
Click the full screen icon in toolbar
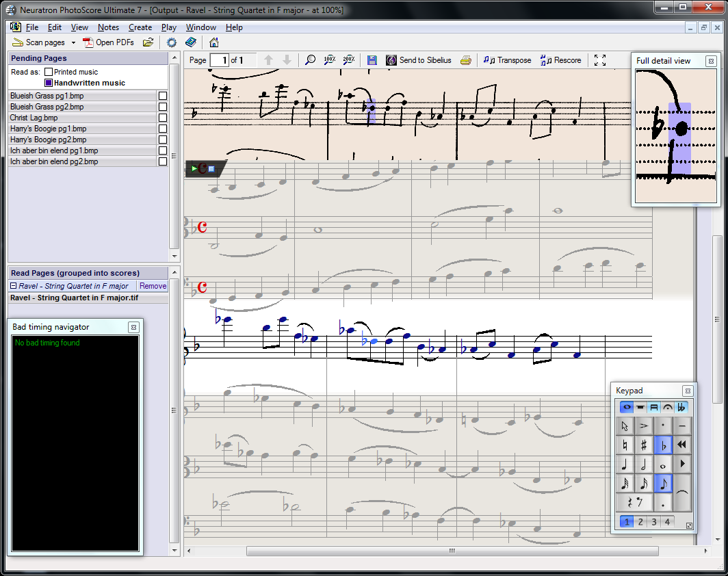click(600, 60)
